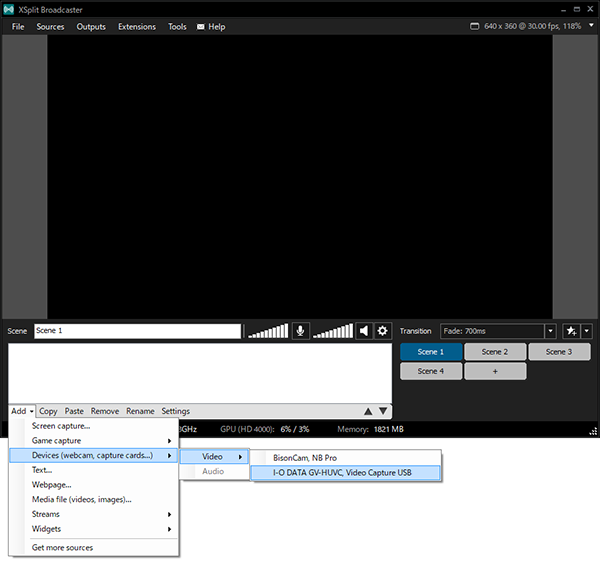Open the File menu
The height and width of the screenshot is (561, 600).
18,27
